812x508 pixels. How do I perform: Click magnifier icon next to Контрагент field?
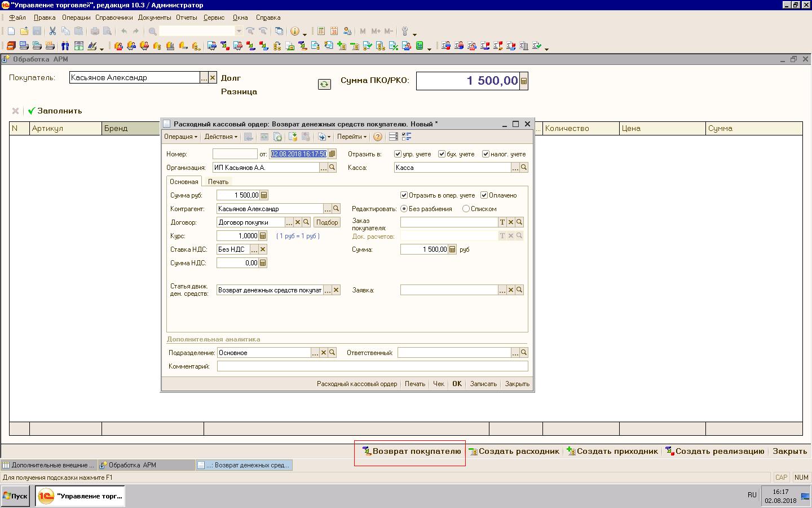tap(336, 209)
